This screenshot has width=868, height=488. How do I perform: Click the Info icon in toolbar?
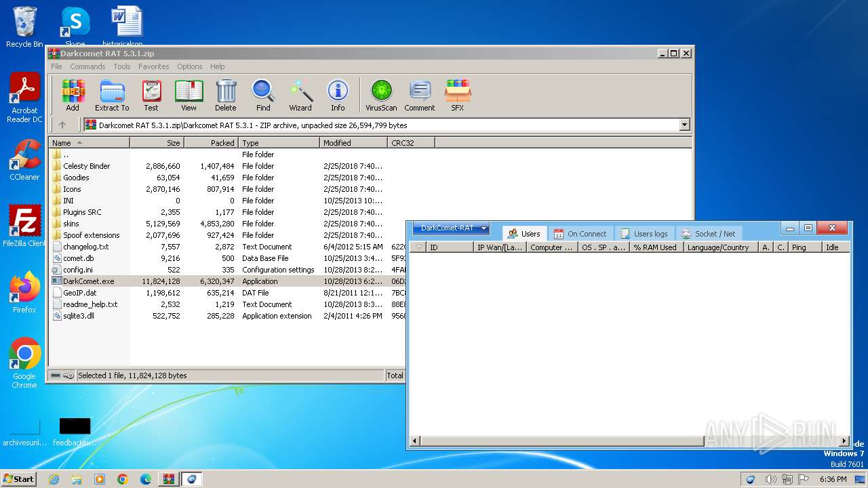338,96
